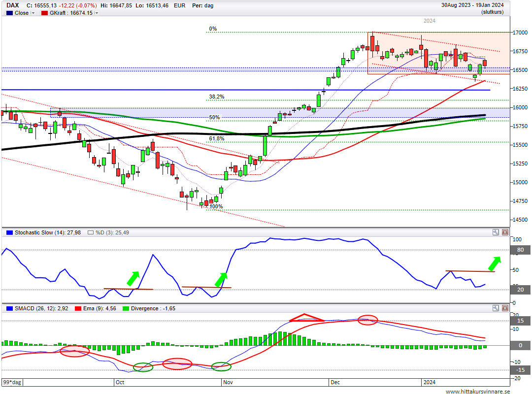Click the closing price C: 16555,13

pyautogui.click(x=41, y=5)
